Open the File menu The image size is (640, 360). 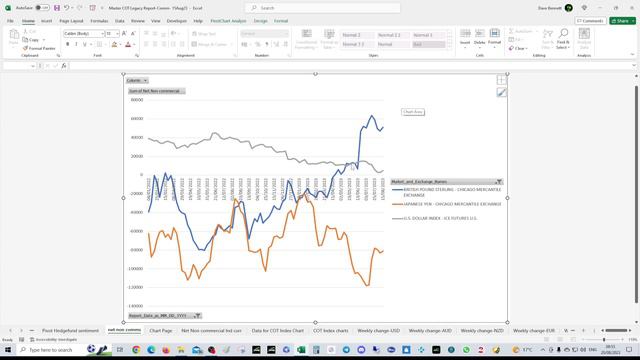pos(10,21)
